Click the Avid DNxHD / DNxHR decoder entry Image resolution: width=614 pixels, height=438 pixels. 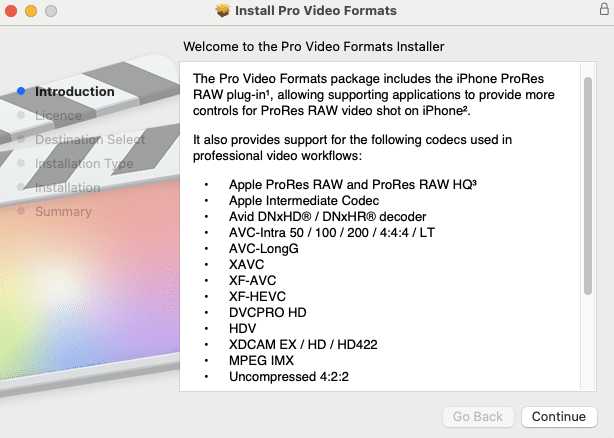point(327,216)
